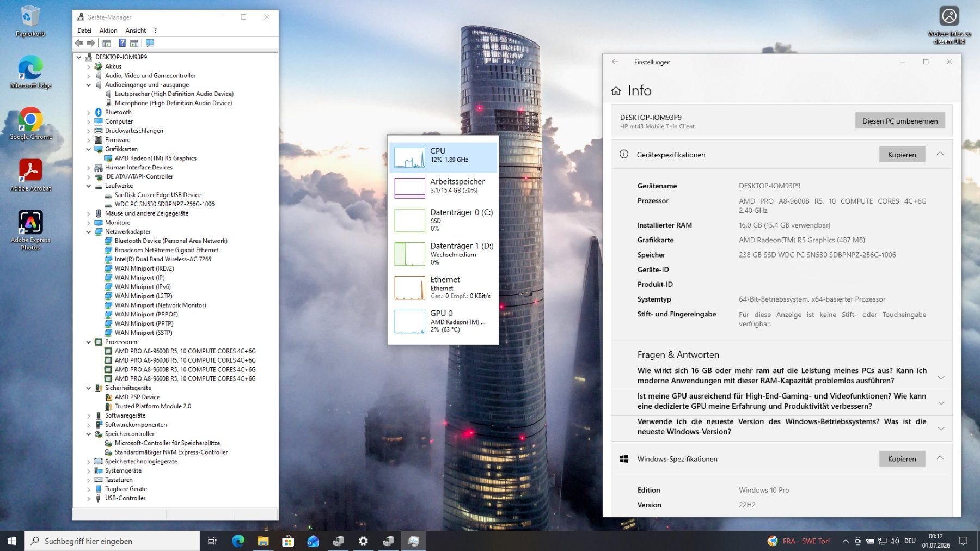Screen dimensions: 980x551
Task: Open the Windows Start button
Action: click(12, 541)
